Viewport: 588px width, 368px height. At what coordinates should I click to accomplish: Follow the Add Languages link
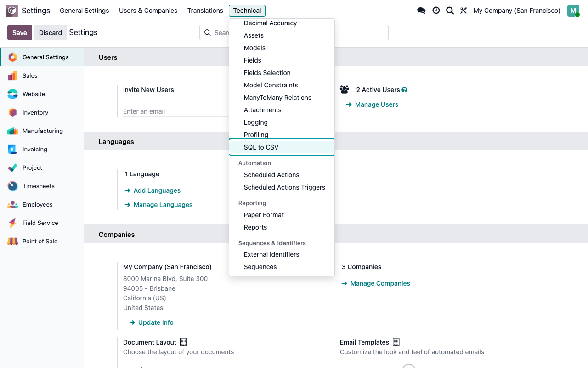click(153, 190)
